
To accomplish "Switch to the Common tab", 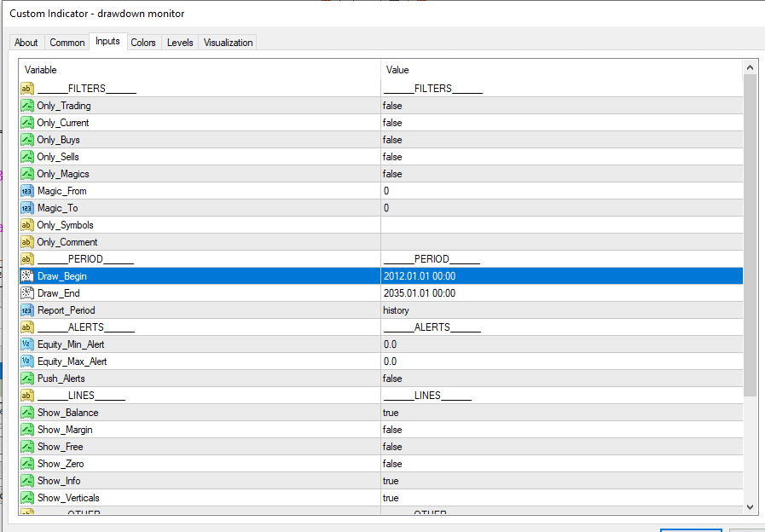I will click(x=67, y=43).
